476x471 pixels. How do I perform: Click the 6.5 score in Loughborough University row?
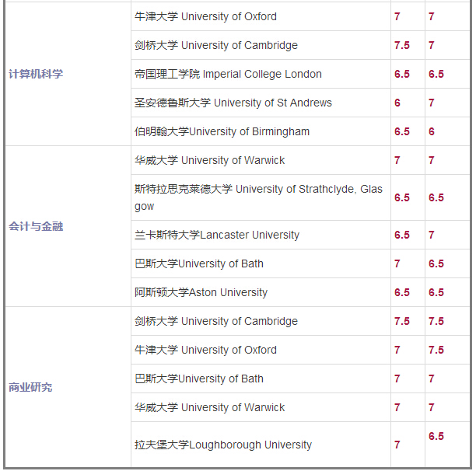point(436,436)
